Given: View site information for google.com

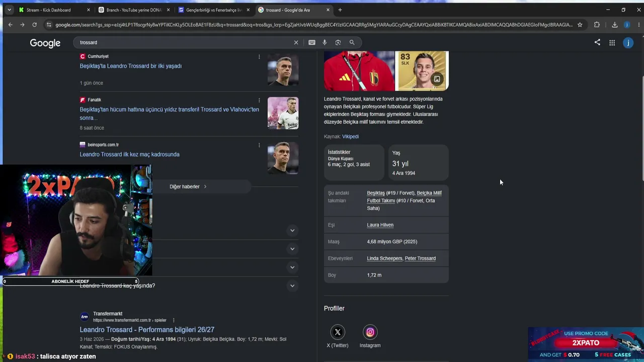Looking at the screenshot, I should click(x=49, y=25).
